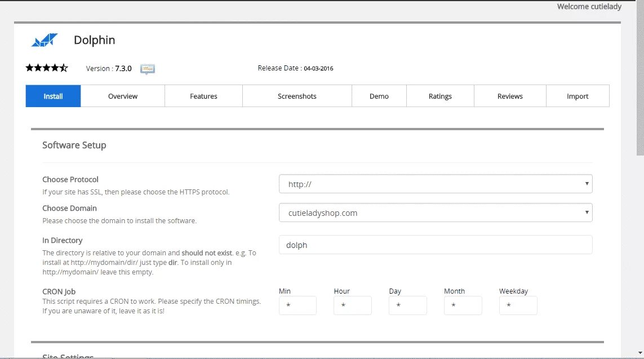Click the 'Dolphin' title text
This screenshot has width=644, height=359.
[95, 40]
